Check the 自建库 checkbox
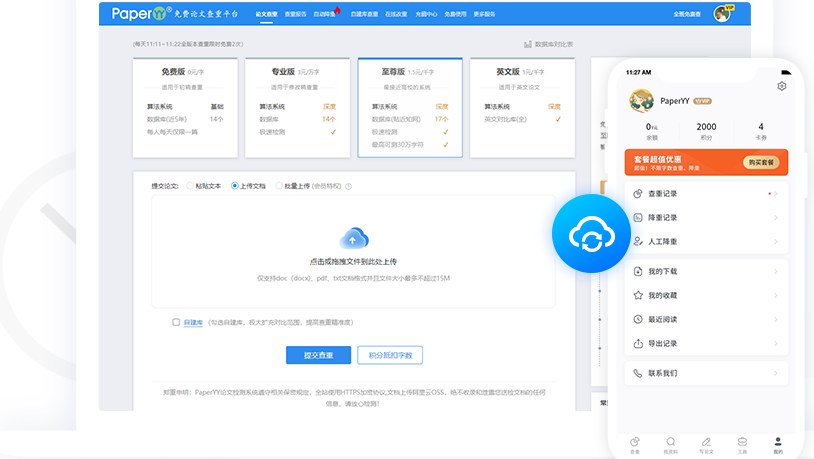 tap(176, 322)
